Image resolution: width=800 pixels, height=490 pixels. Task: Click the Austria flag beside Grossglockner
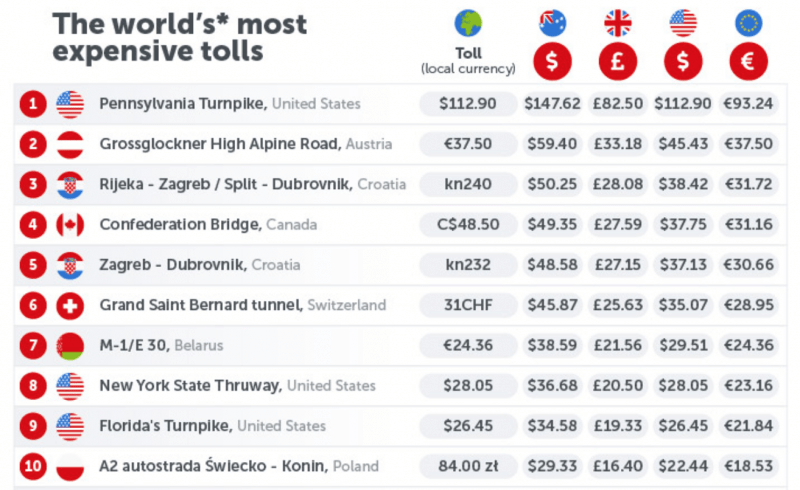[x=70, y=144]
